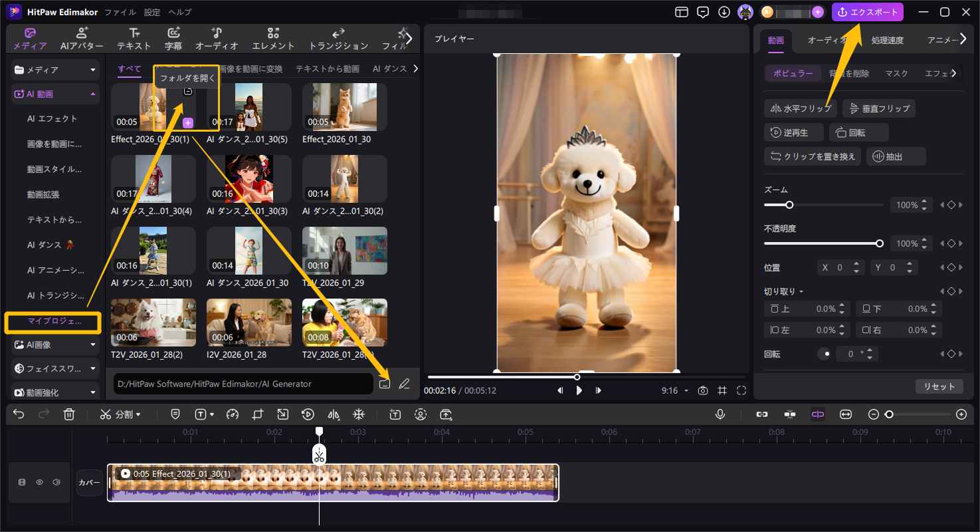Viewport: 980px width, 532px height.
Task: Click the エクスポート button
Action: tap(868, 11)
